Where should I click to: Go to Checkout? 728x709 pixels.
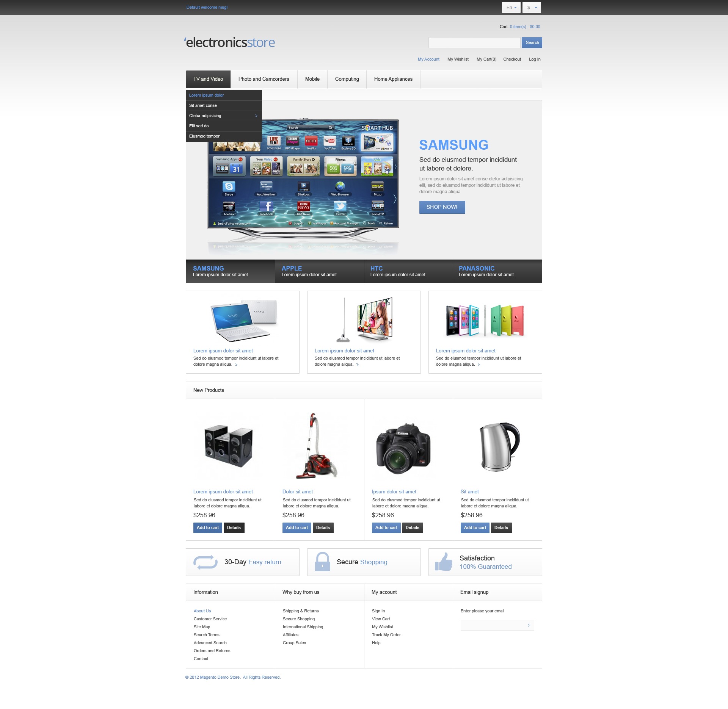(x=512, y=59)
